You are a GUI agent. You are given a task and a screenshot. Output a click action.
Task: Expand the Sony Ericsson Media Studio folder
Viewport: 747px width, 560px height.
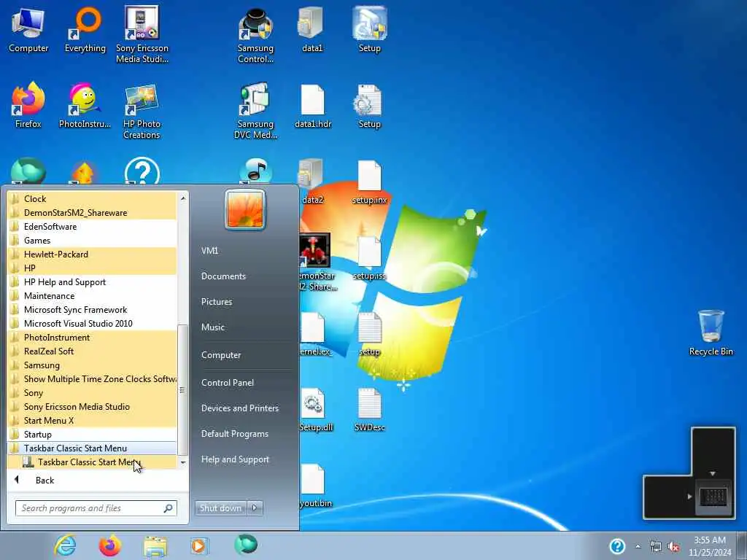(92, 407)
